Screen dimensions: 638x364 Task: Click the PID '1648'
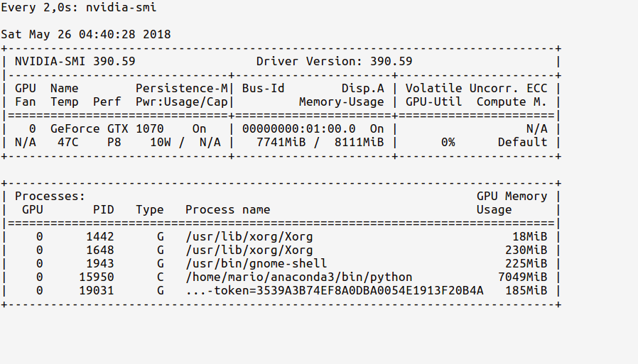pyautogui.click(x=99, y=250)
